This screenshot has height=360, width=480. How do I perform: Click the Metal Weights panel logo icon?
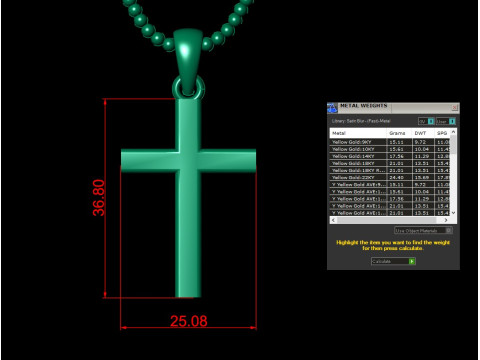pos(332,108)
